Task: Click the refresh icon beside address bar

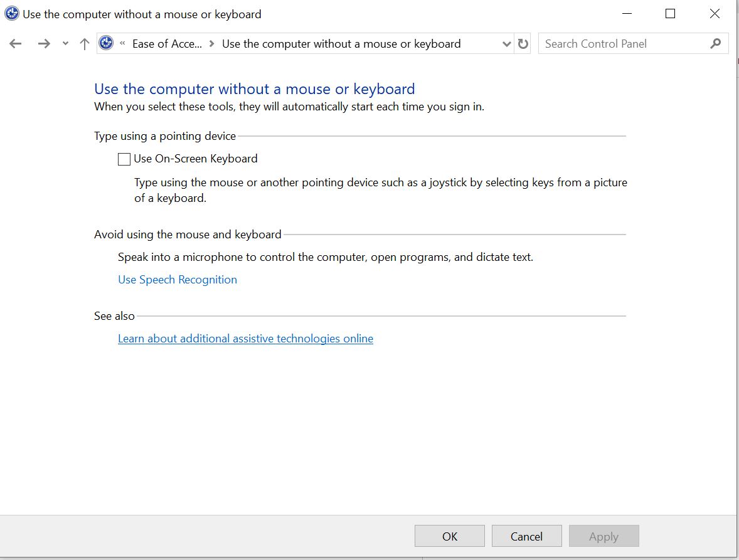Action: click(523, 43)
